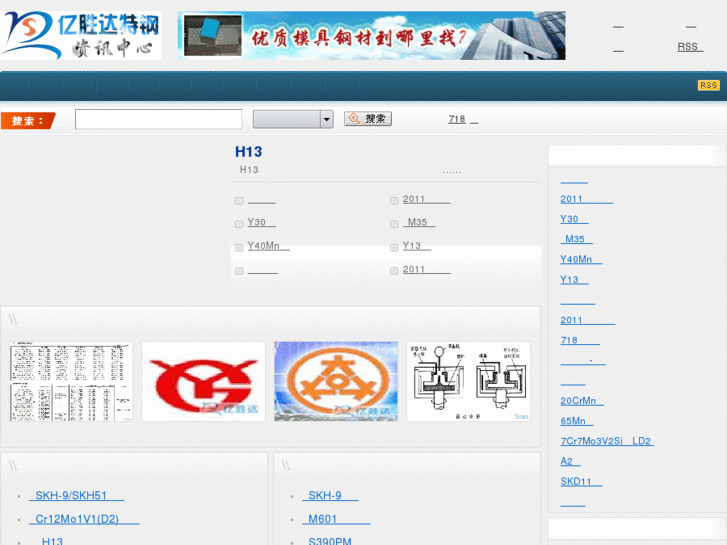Open the 718 link in right sidebar
The image size is (727, 545).
[x=580, y=340]
